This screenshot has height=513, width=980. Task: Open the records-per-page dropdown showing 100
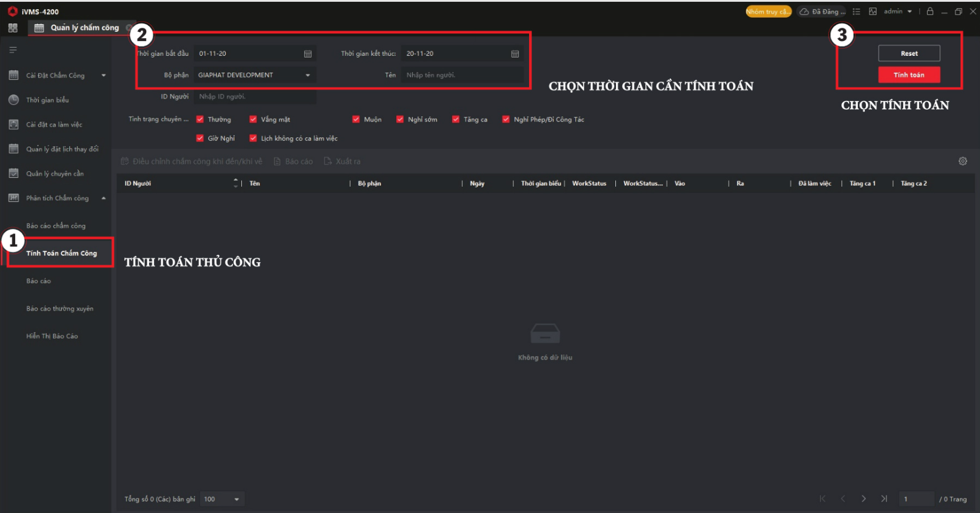click(x=222, y=500)
